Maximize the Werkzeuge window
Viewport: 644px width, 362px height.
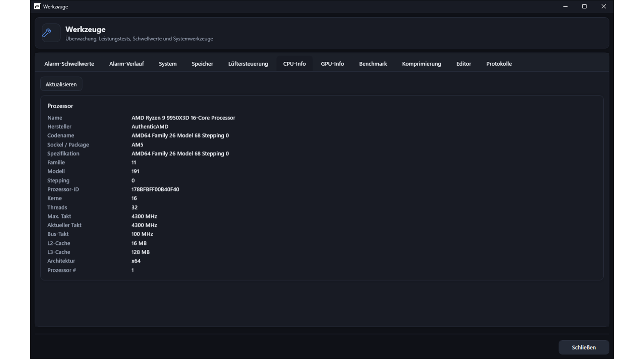(x=584, y=6)
